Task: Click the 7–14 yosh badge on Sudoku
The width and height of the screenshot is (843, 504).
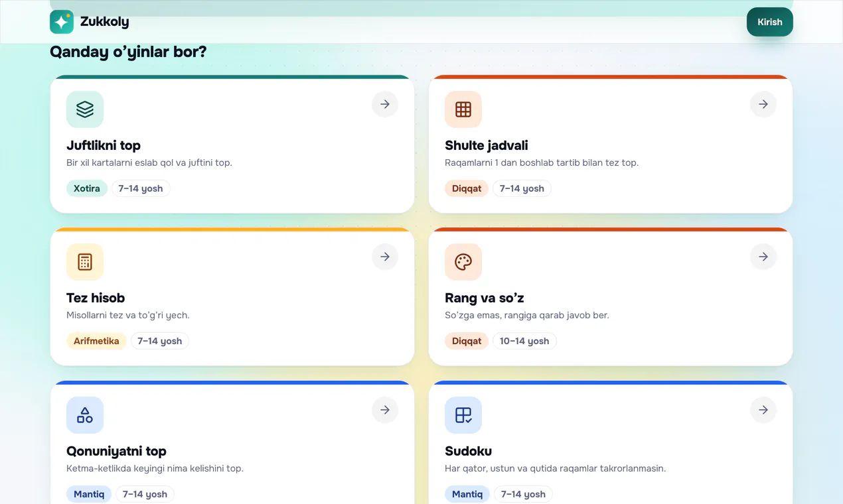Action: tap(523, 494)
